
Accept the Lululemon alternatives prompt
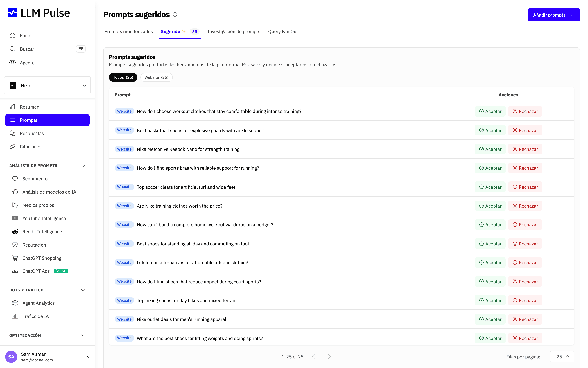tap(490, 263)
